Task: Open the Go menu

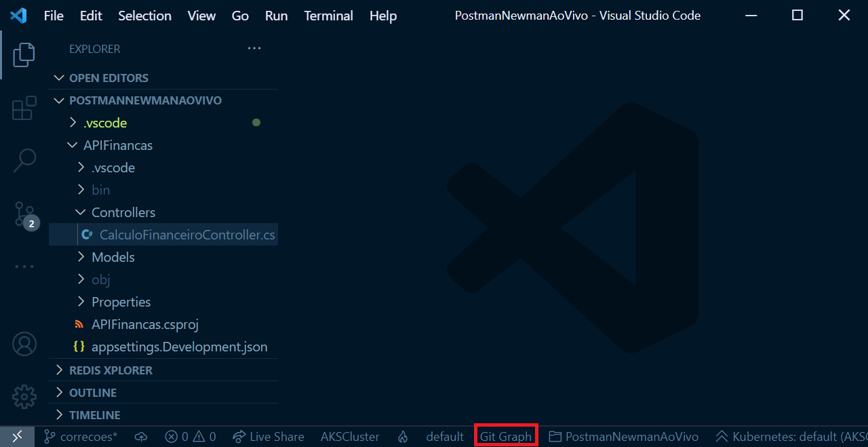Action: [x=240, y=16]
